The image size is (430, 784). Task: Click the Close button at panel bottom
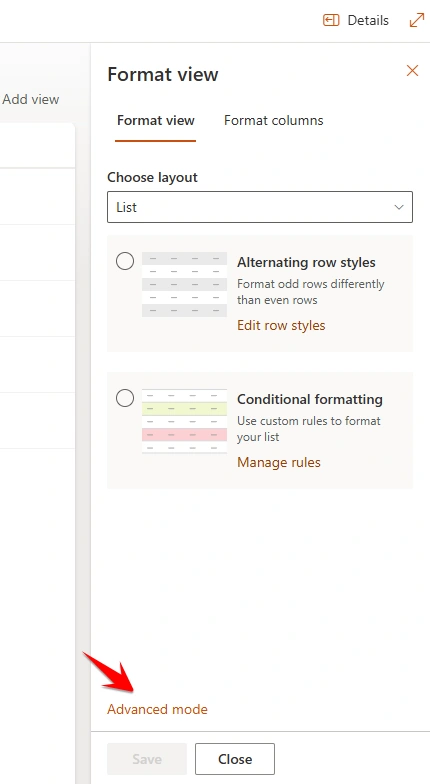(234, 759)
